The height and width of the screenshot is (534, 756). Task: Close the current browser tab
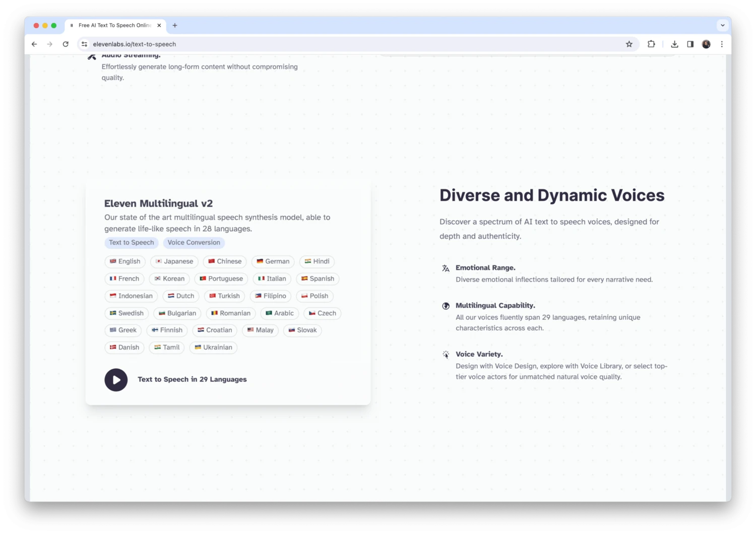point(159,25)
